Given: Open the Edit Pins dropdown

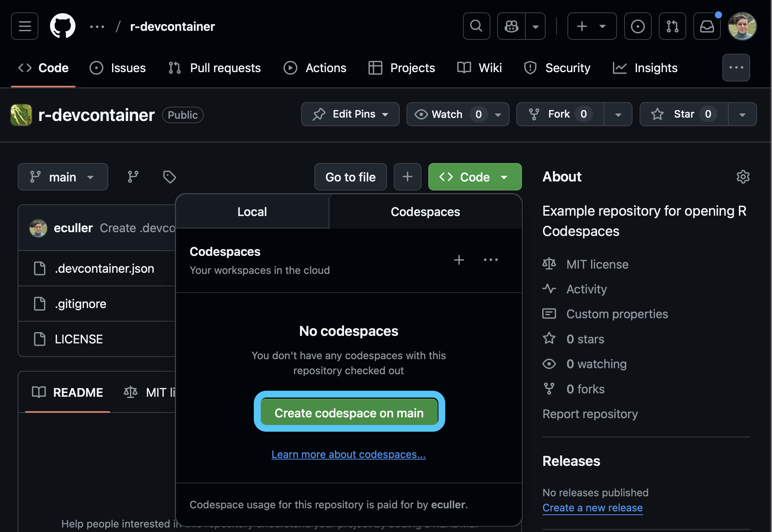Looking at the screenshot, I should tap(350, 114).
